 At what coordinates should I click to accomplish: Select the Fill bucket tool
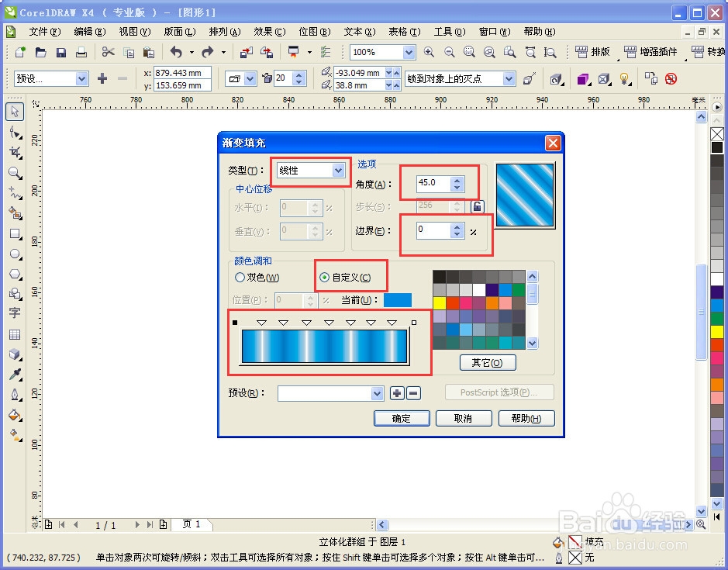pyautogui.click(x=15, y=415)
